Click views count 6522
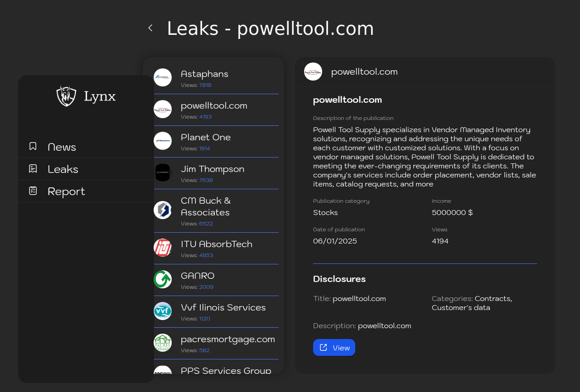The width and height of the screenshot is (580, 392). pyautogui.click(x=206, y=224)
